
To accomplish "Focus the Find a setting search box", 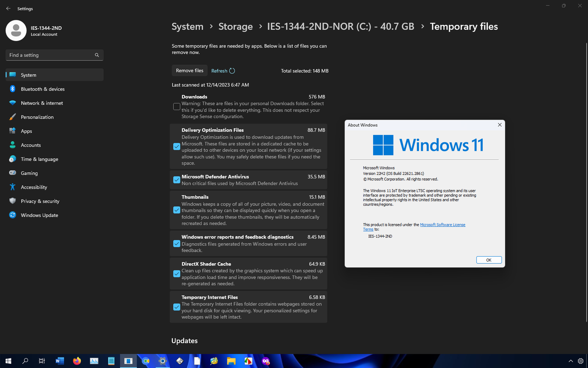I will [x=55, y=55].
